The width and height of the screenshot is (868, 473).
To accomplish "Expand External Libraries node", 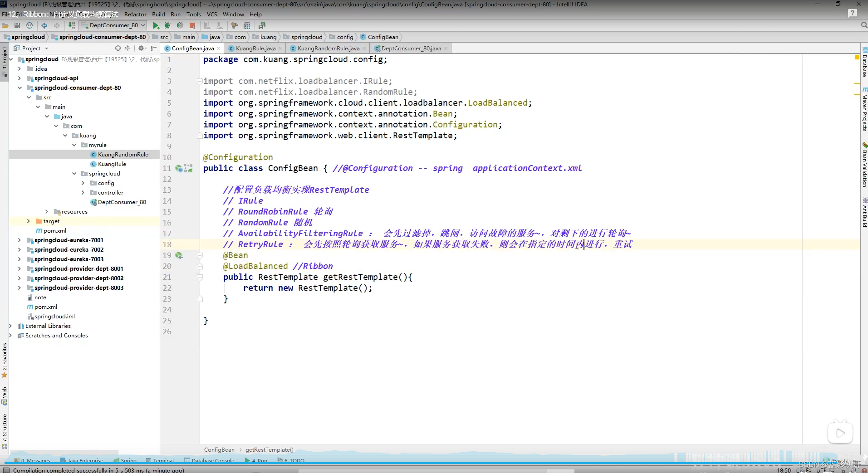I will 10,326.
